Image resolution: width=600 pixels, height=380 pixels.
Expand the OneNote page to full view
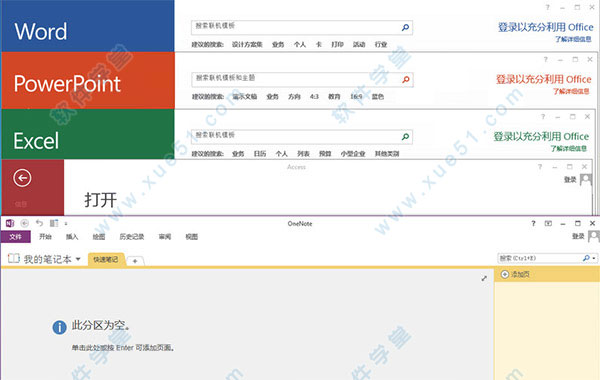(x=484, y=278)
